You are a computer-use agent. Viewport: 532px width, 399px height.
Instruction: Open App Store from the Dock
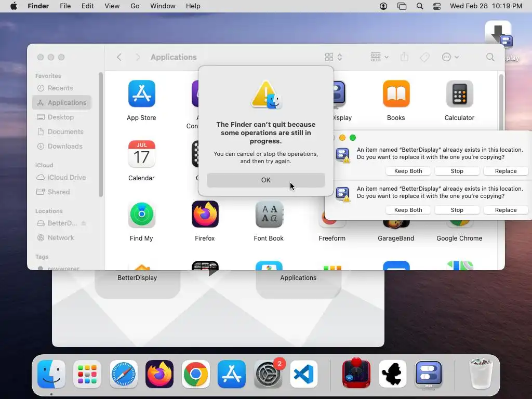tap(232, 374)
